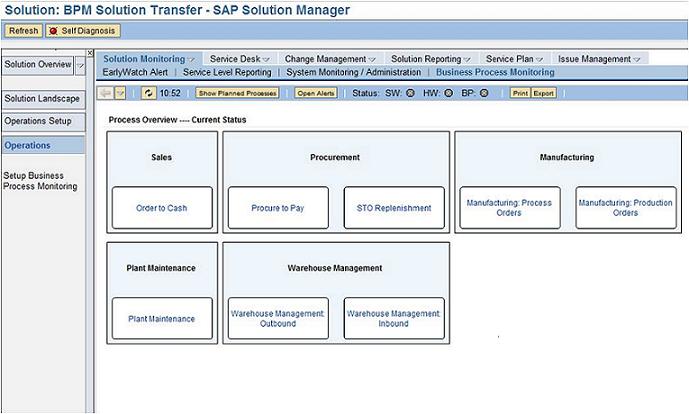
Task: Click Process Overview Current Status heading
Action: click(x=178, y=120)
